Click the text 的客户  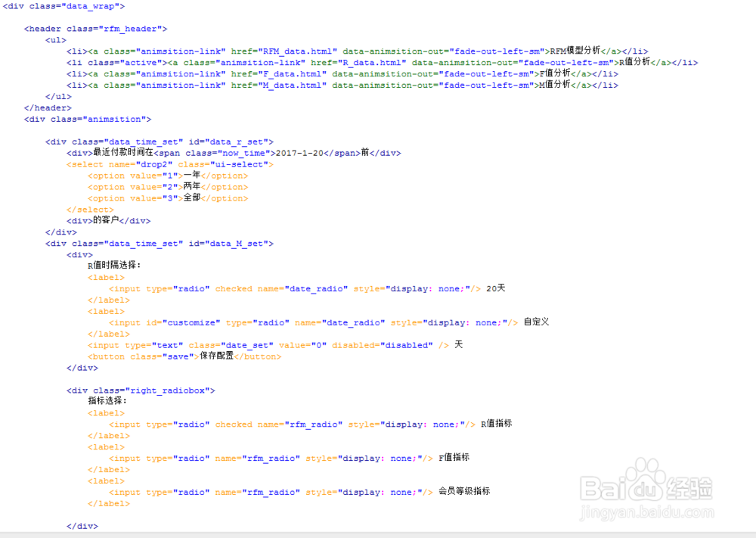(106, 220)
